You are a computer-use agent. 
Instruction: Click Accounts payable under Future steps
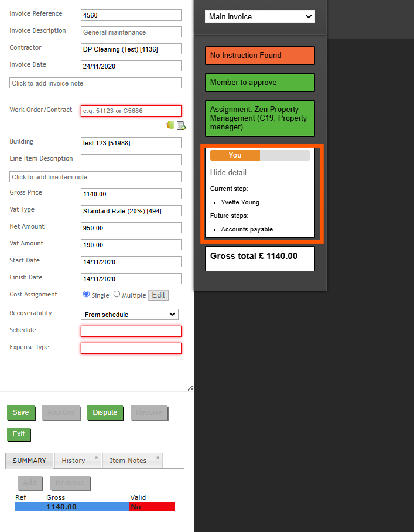pyautogui.click(x=247, y=229)
